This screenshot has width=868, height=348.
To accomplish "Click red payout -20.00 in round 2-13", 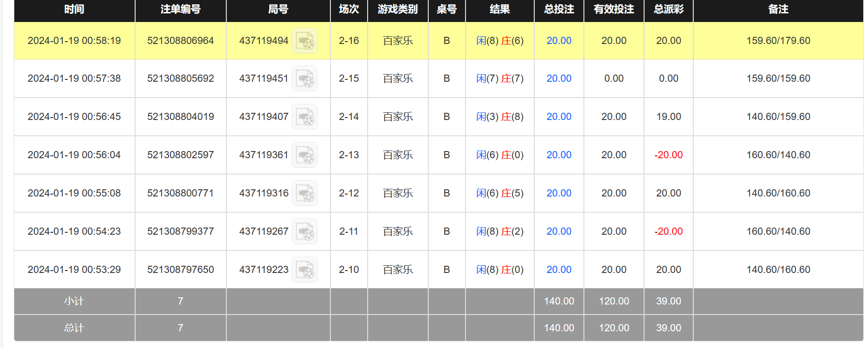I will click(x=668, y=155).
